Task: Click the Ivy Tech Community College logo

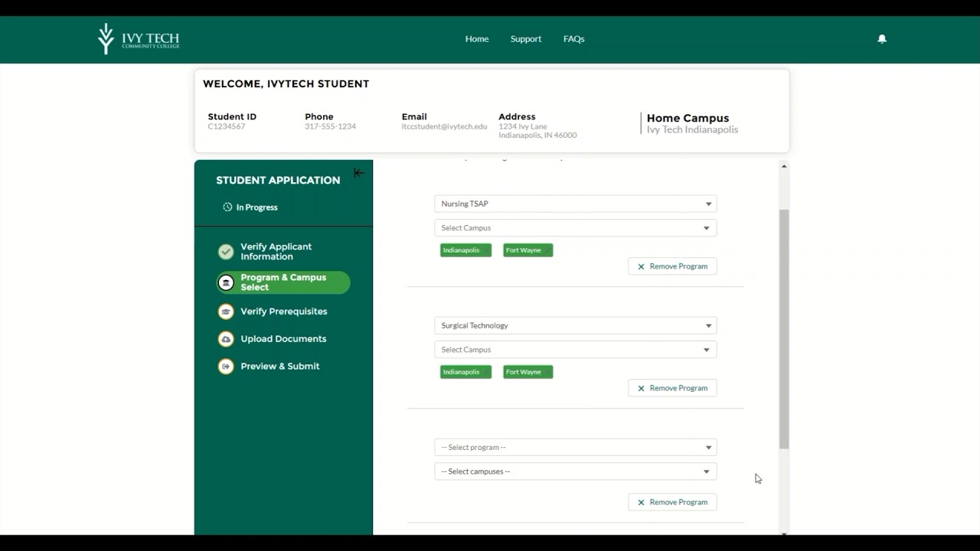Action: (x=139, y=38)
